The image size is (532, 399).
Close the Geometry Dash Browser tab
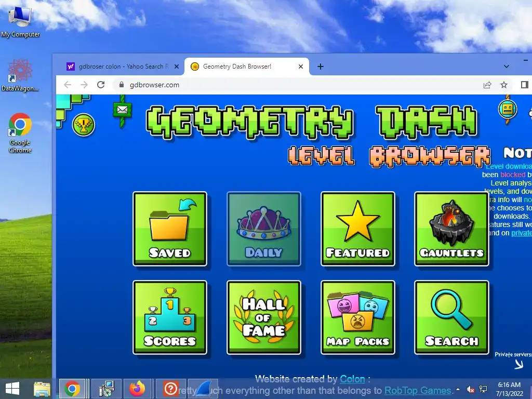[301, 66]
